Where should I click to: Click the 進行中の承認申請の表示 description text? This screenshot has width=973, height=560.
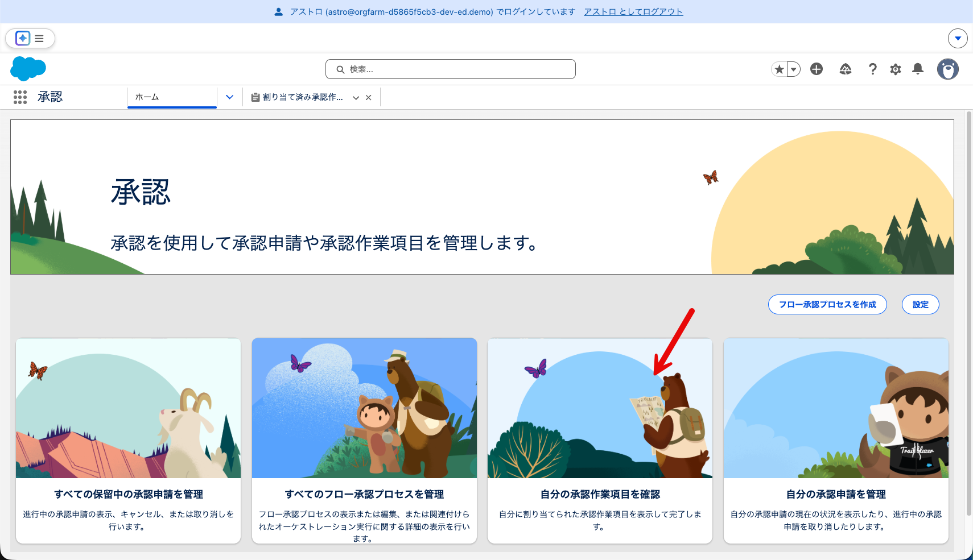[129, 520]
